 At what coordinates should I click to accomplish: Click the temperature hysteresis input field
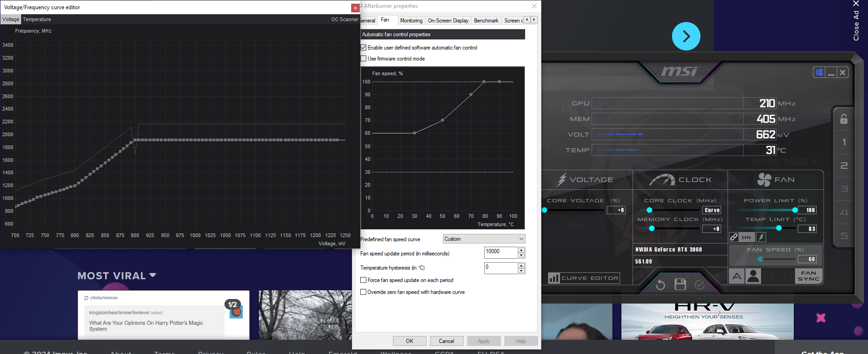tap(501, 268)
